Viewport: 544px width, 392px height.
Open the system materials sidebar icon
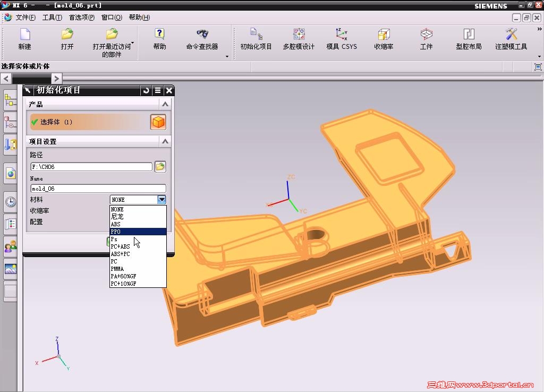(x=11, y=224)
